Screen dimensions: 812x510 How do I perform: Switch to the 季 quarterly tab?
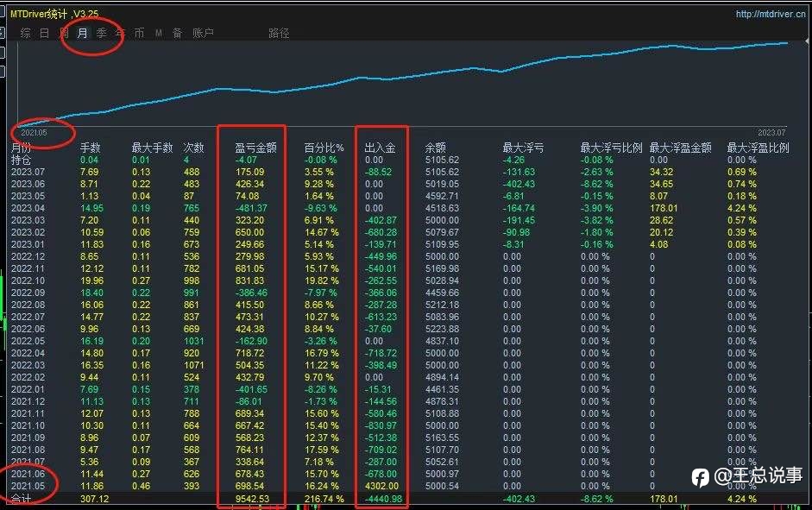point(102,33)
